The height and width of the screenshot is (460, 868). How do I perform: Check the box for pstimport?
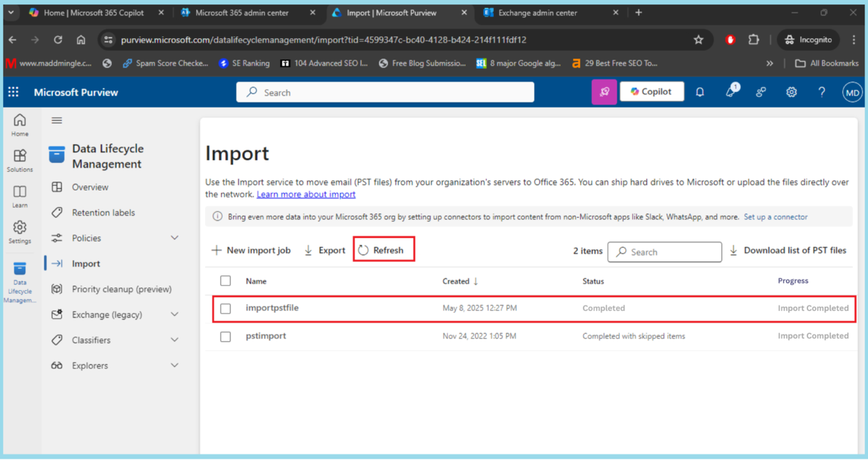(x=225, y=337)
